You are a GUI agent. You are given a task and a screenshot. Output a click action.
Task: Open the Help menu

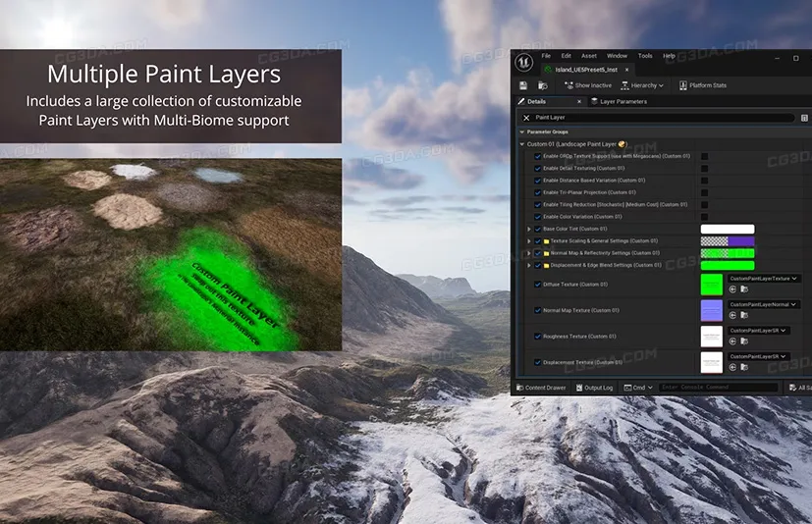(669, 56)
